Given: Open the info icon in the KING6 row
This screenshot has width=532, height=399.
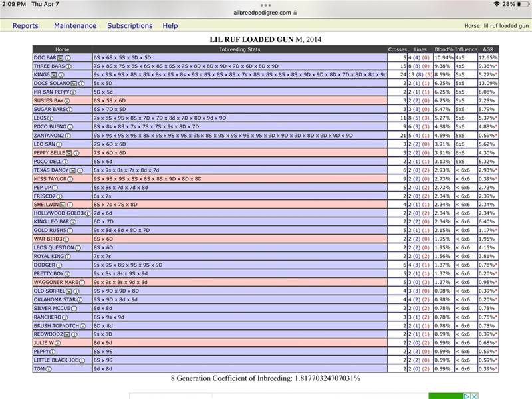Looking at the screenshot, I should [x=61, y=75].
